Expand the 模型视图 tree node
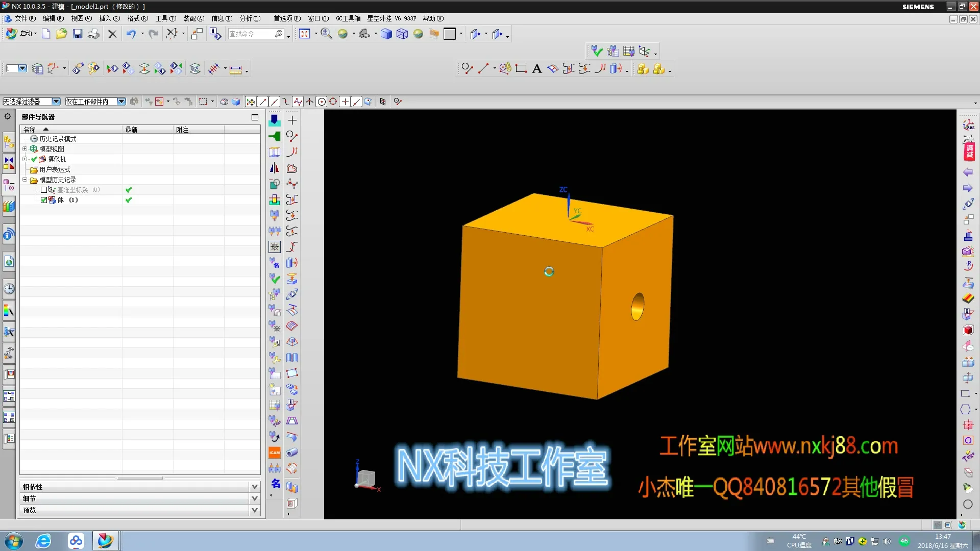Screen dimensions: 980x551 pyautogui.click(x=24, y=149)
